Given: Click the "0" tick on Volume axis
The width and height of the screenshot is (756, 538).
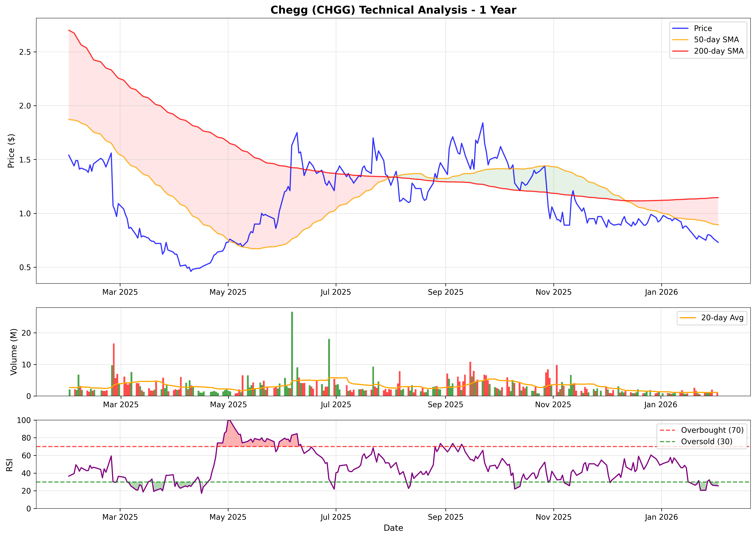Looking at the screenshot, I should coord(28,396).
